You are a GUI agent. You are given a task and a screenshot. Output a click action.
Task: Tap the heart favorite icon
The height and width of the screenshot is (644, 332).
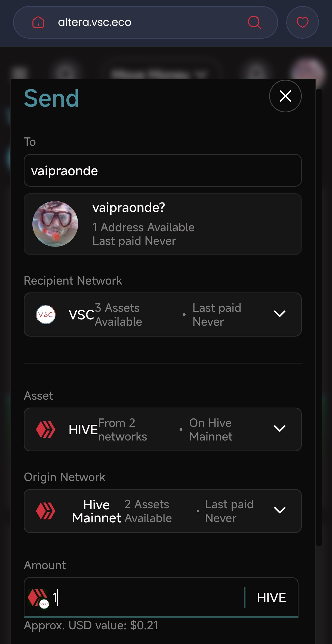pyautogui.click(x=302, y=22)
